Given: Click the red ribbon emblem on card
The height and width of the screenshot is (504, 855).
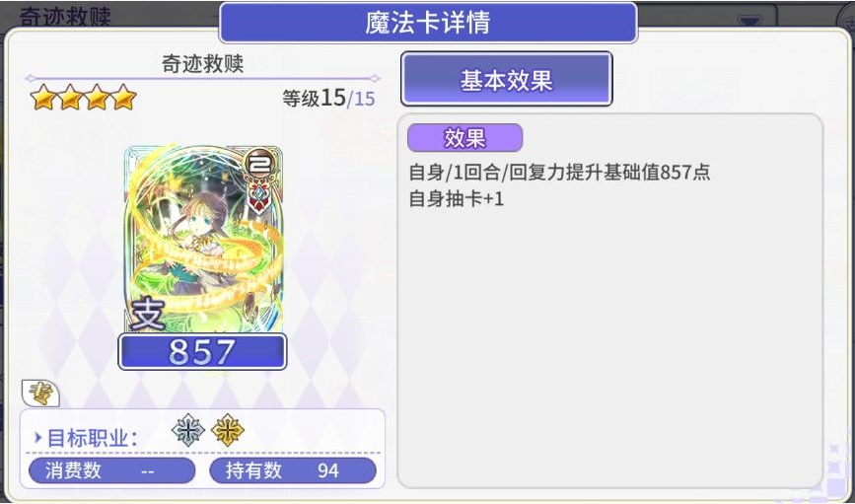Looking at the screenshot, I should (260, 197).
